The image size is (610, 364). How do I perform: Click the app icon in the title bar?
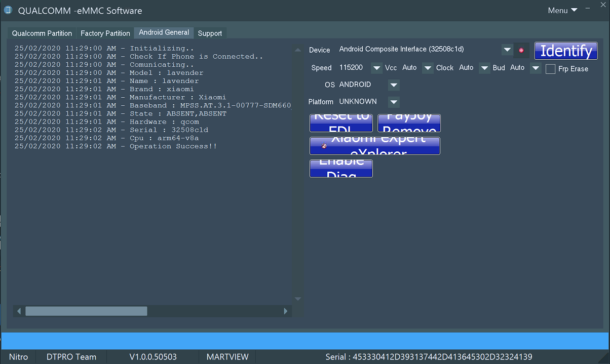click(x=8, y=10)
